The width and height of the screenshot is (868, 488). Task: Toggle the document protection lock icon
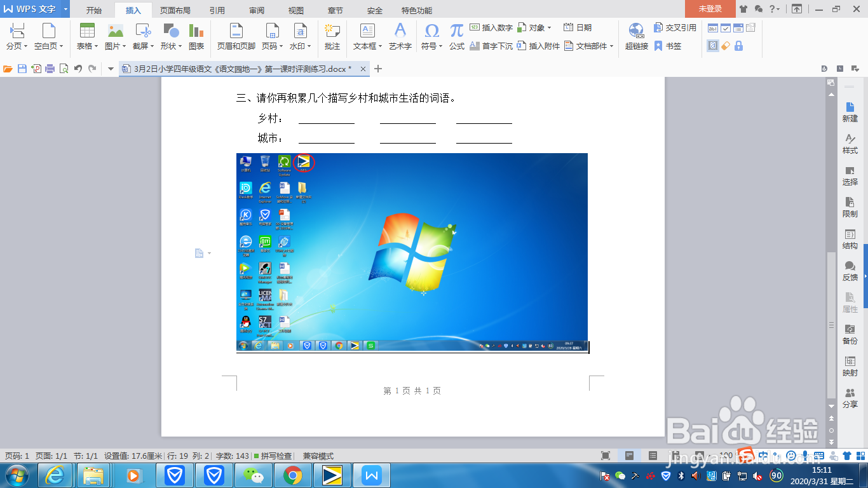point(737,46)
